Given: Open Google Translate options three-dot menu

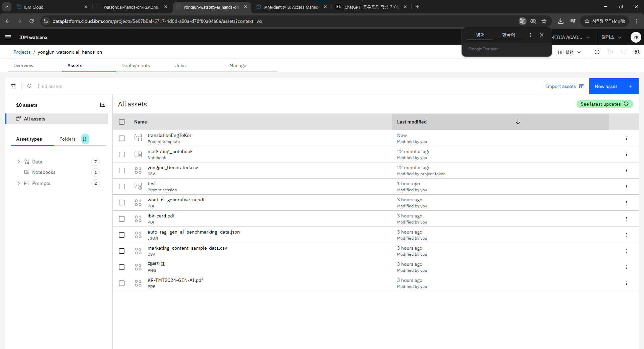Looking at the screenshot, I should click(x=530, y=35).
